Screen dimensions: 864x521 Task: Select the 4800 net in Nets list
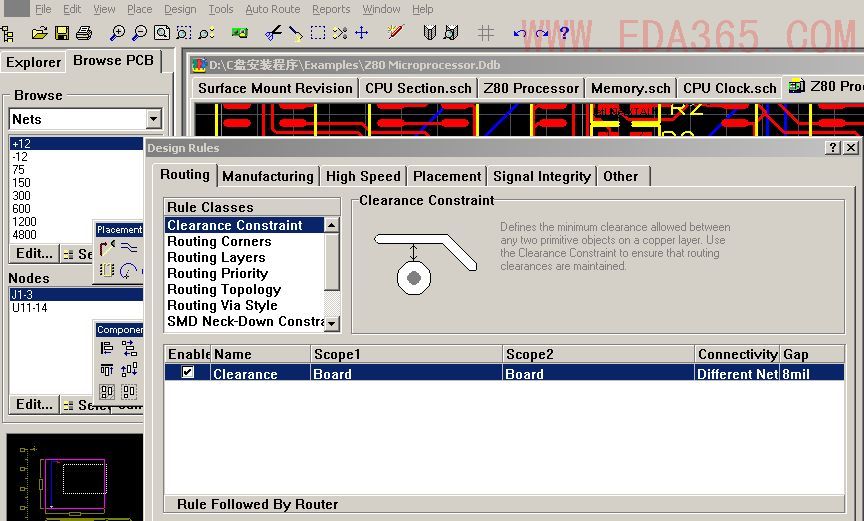point(52,235)
